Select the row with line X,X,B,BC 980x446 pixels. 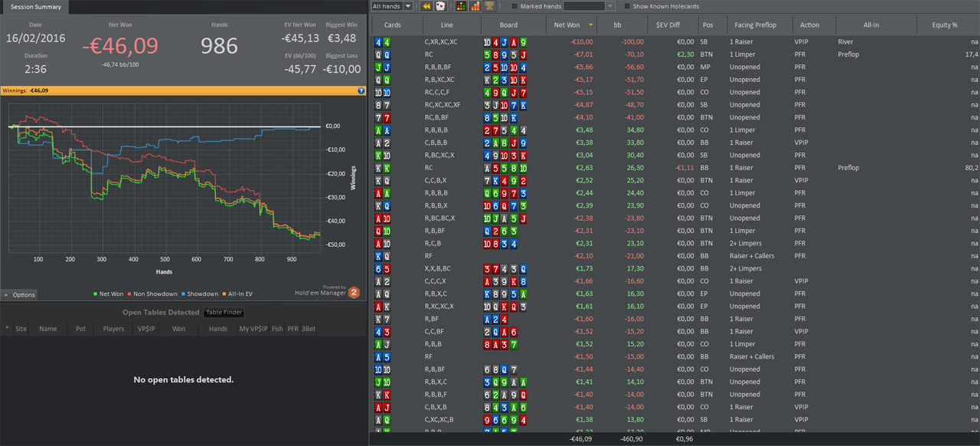674,268
